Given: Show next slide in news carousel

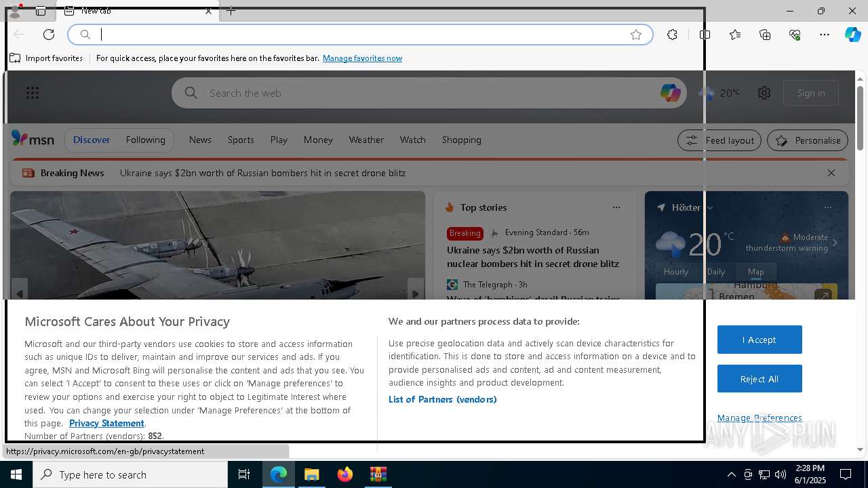Looking at the screenshot, I should (415, 293).
